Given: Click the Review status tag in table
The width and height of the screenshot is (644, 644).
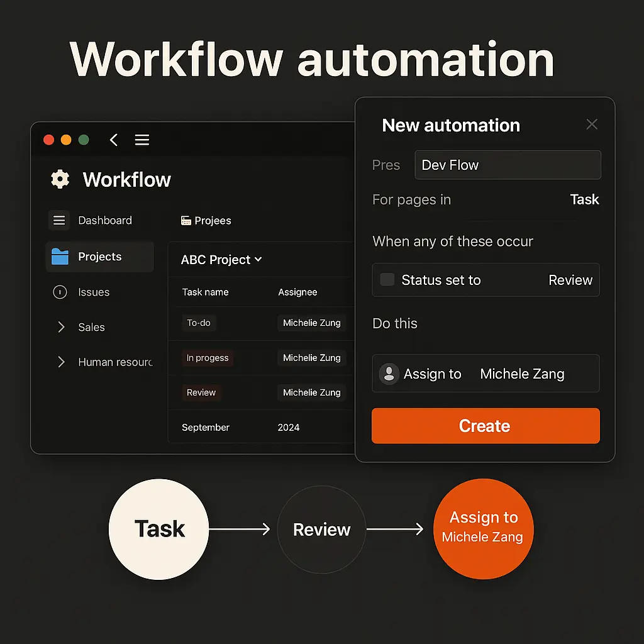Looking at the screenshot, I should coord(201,392).
